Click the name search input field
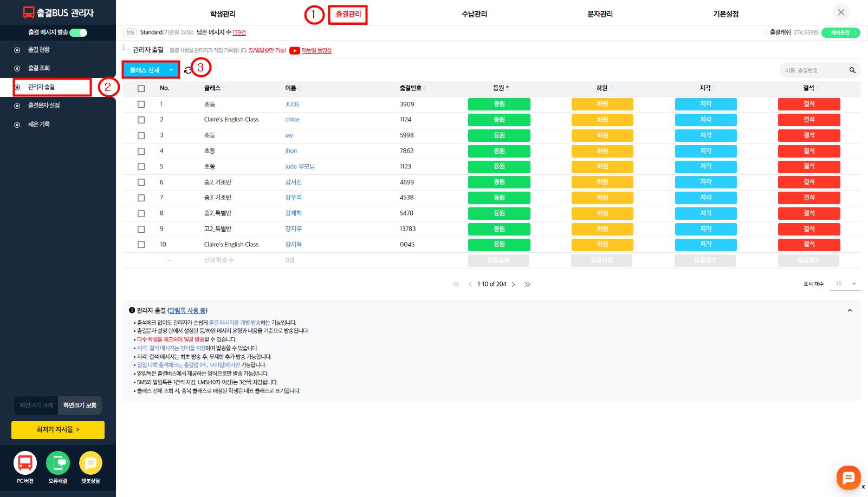 pyautogui.click(x=813, y=70)
